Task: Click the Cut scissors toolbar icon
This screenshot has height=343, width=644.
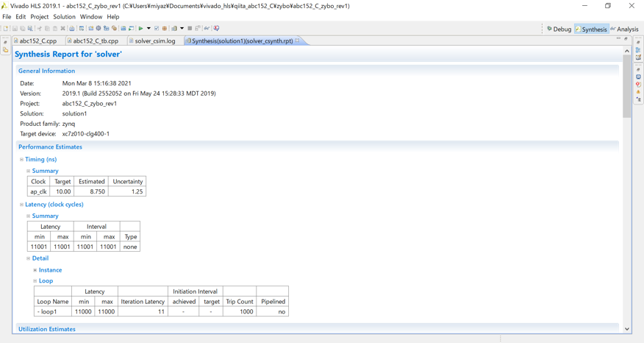Action: point(40,29)
